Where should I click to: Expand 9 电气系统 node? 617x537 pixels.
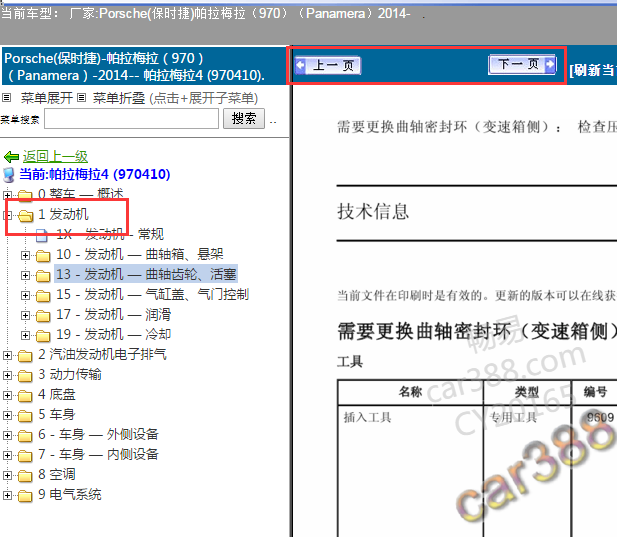(7, 495)
